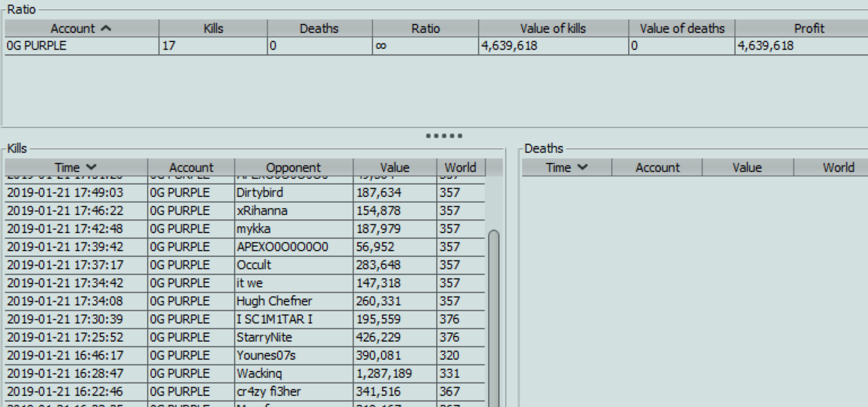Select the Wackinq kill worth 1,287,189
Image resolution: width=868 pixels, height=407 pixels.
194,373
